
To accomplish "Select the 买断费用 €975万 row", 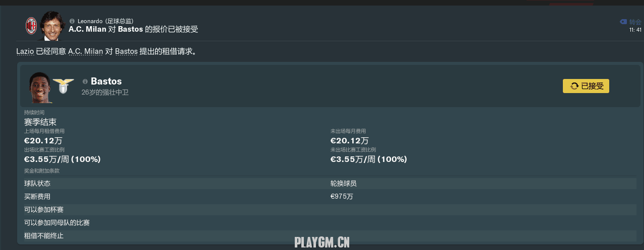I will pyautogui.click(x=330, y=197).
